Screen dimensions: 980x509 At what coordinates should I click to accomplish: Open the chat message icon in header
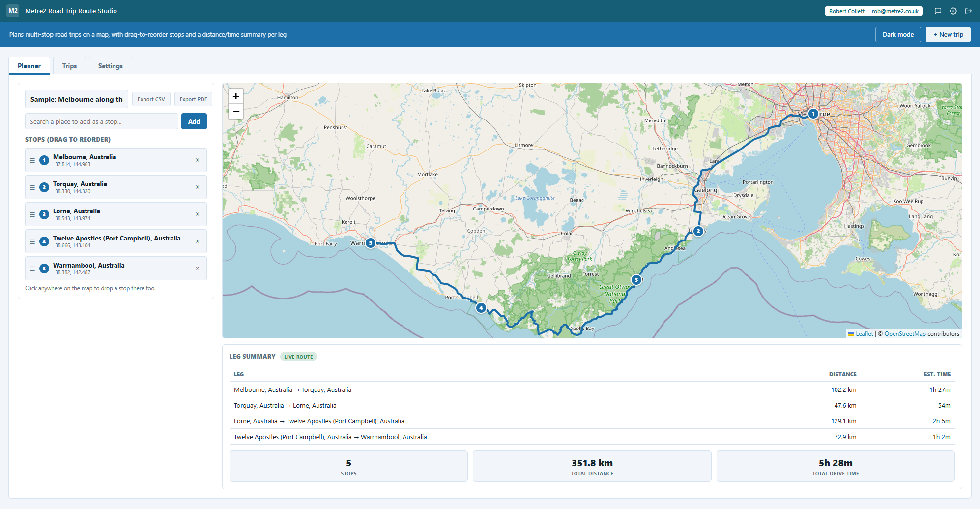(938, 11)
